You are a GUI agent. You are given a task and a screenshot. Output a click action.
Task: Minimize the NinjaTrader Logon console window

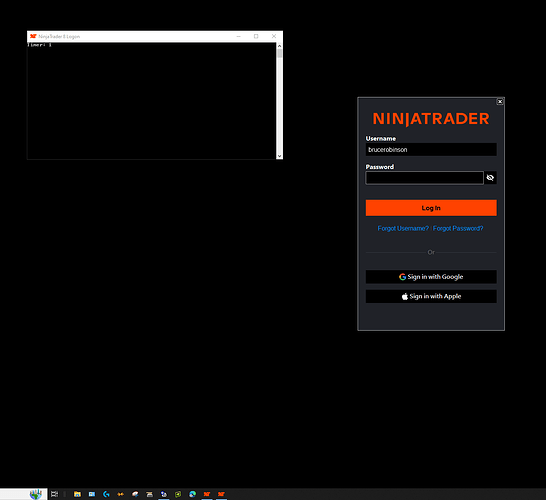click(x=239, y=36)
